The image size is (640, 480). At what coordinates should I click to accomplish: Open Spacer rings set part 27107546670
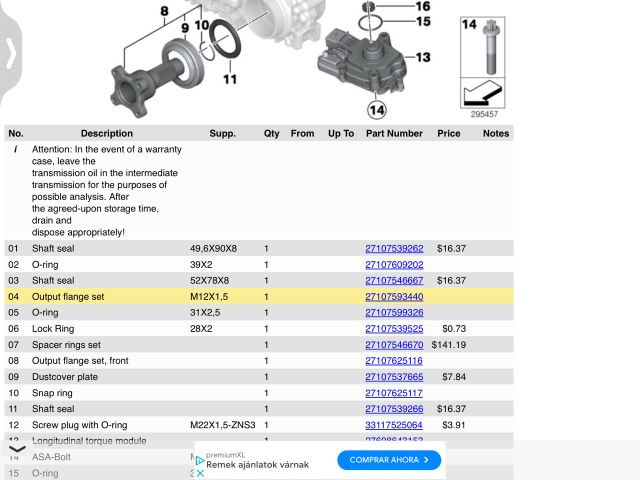(x=394, y=345)
